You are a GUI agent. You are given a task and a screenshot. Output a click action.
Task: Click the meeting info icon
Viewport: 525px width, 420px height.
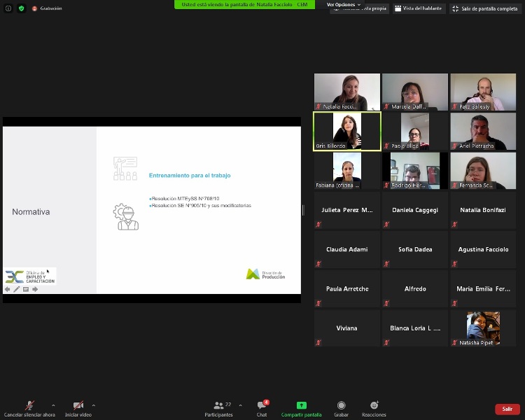(7, 8)
